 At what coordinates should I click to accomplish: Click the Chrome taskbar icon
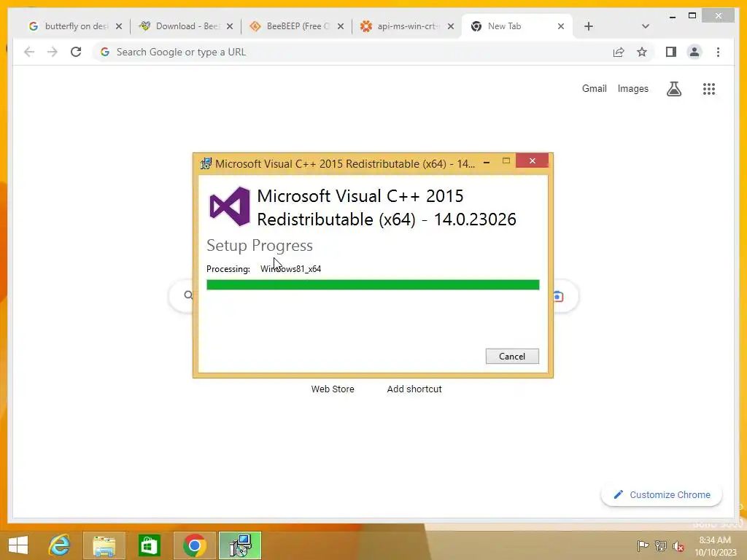194,545
